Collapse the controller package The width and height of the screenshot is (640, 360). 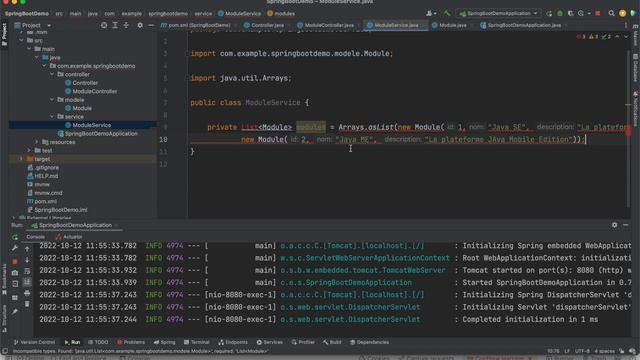click(x=52, y=74)
